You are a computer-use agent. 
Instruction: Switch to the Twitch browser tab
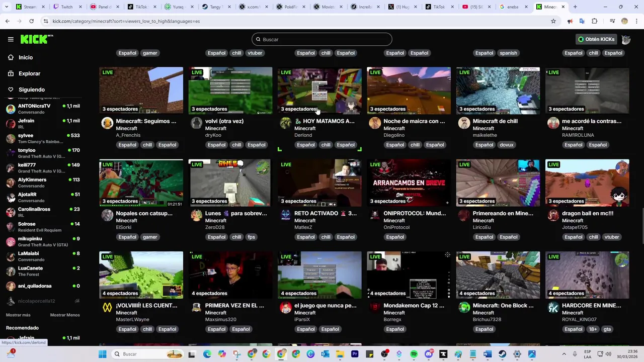[x=62, y=7]
